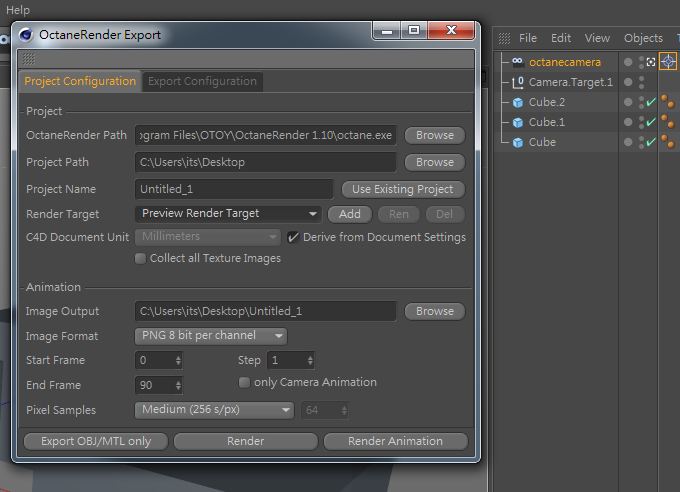680x492 pixels.
Task: Toggle visibility dots of Cube.1
Action: (641, 122)
